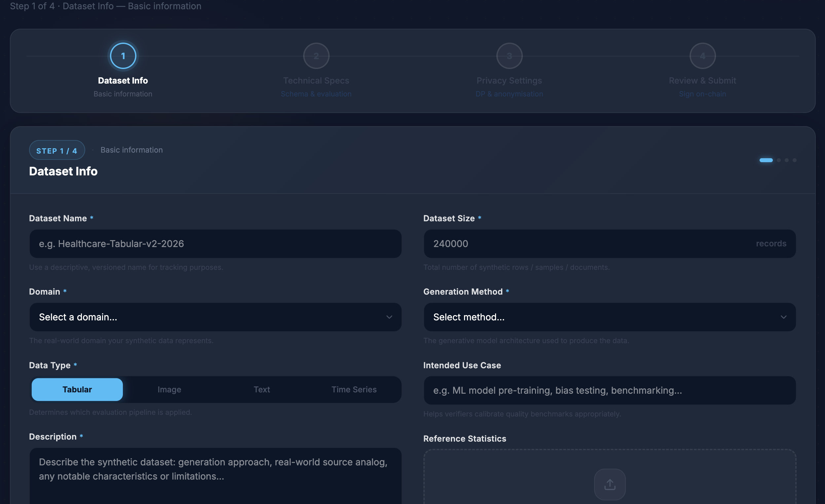Click the STEP 1 / 4 badge

tap(57, 151)
